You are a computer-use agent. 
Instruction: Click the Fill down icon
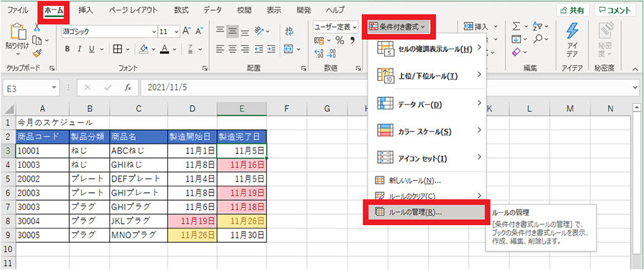click(x=517, y=39)
